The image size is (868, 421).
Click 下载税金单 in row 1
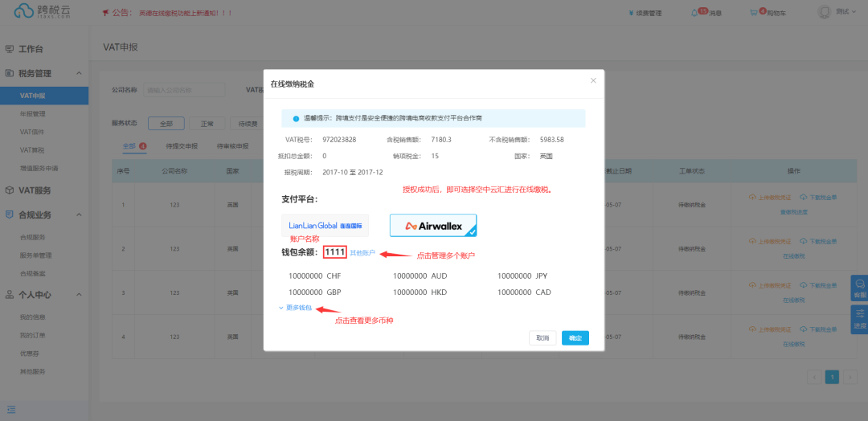click(818, 198)
